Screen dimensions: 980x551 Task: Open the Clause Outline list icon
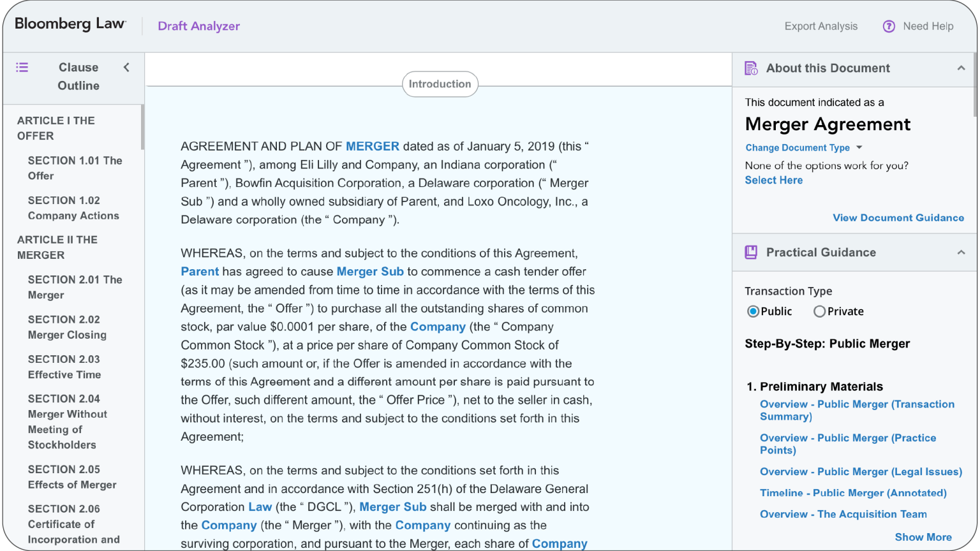click(22, 67)
